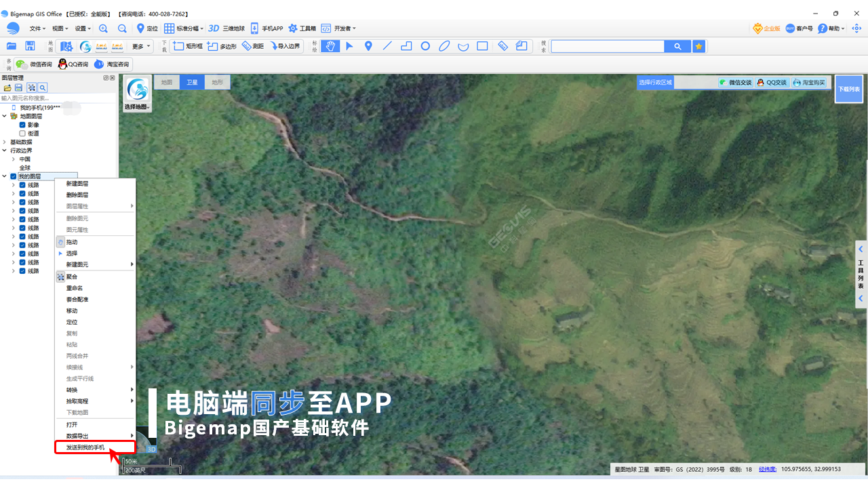This screenshot has width=868, height=488.
Task: Click the 经纬度 link in status bar
Action: coord(768,468)
